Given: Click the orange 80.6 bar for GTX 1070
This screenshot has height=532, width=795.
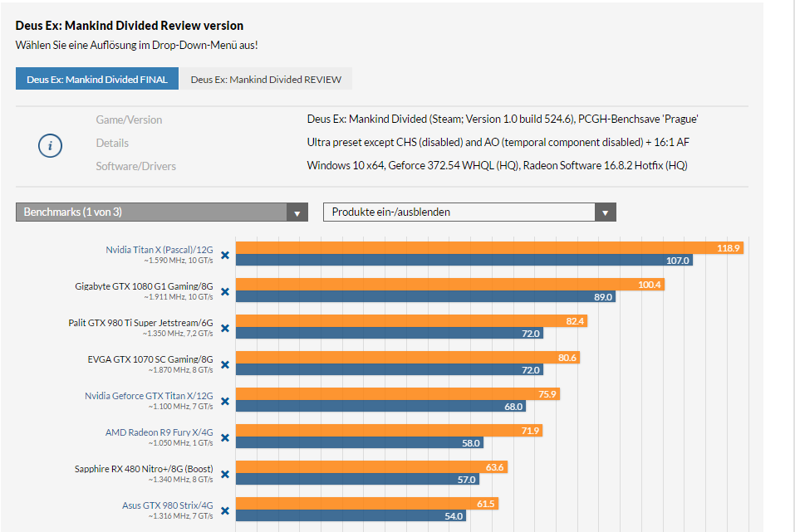Looking at the screenshot, I should (408, 357).
